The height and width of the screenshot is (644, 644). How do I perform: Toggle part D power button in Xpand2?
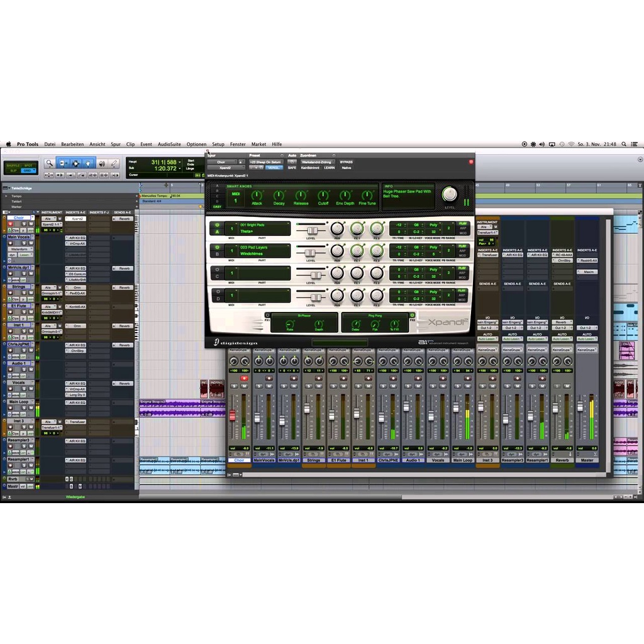click(x=217, y=292)
